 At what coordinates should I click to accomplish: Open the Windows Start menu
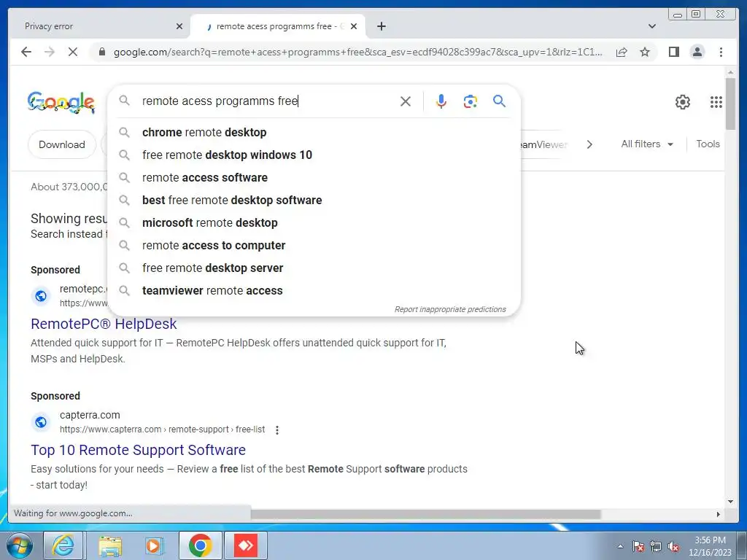click(19, 545)
